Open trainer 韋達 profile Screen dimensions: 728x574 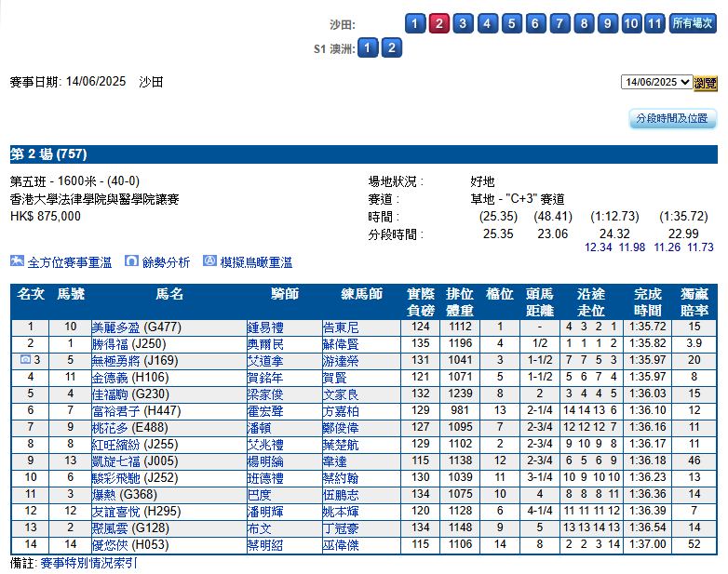tap(335, 461)
